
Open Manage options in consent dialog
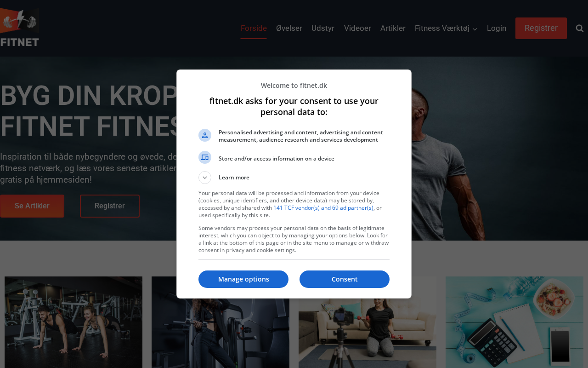click(243, 279)
